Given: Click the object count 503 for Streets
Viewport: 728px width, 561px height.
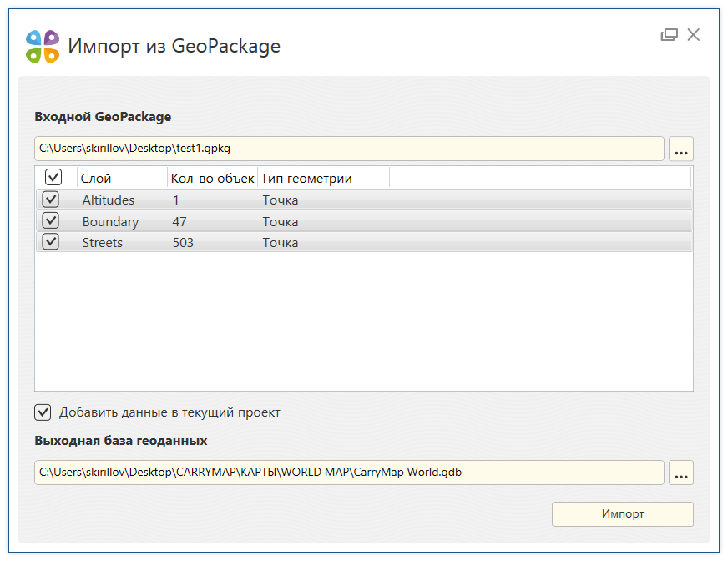Looking at the screenshot, I should (x=183, y=243).
